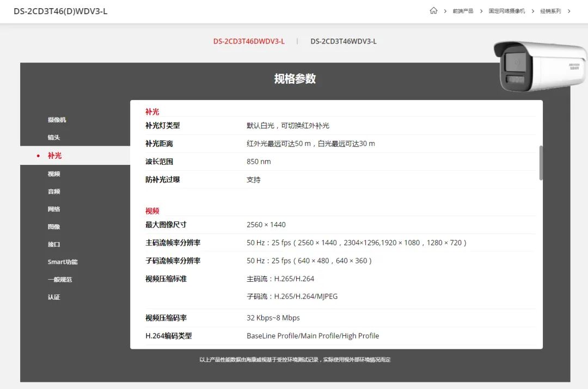
Task: Select 补光 in the sidebar
Action: tap(54, 156)
